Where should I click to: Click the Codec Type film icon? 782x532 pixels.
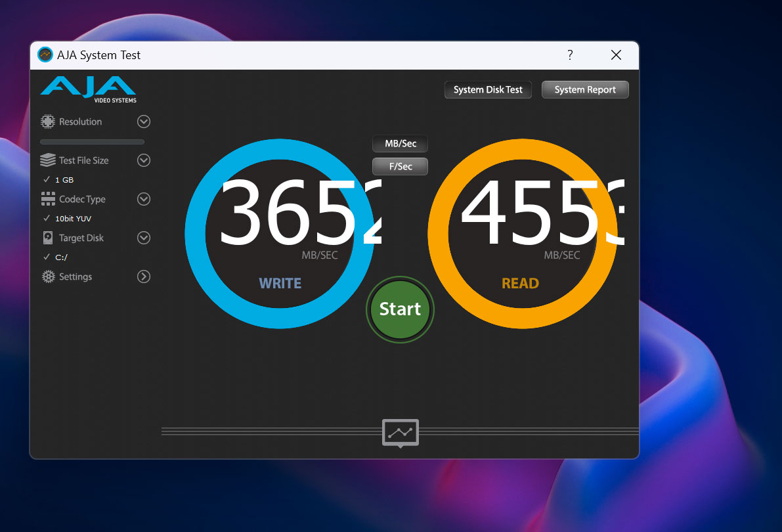48,199
